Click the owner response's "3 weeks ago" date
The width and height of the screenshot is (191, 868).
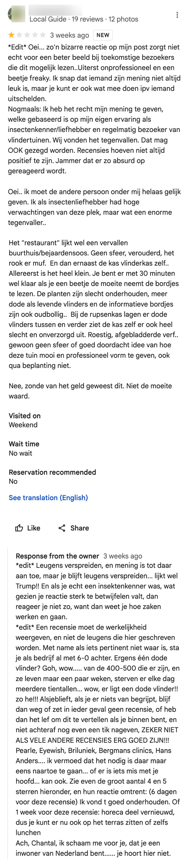tap(123, 556)
